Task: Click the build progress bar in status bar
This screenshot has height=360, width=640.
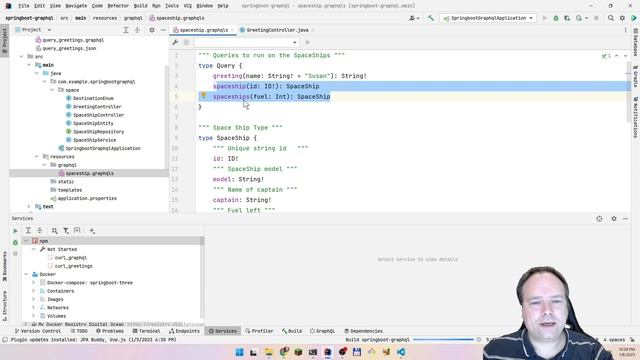Action: point(443,340)
